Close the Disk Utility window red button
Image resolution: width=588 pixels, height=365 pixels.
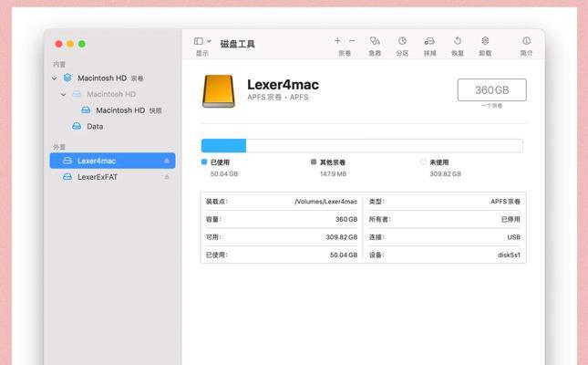(x=59, y=44)
